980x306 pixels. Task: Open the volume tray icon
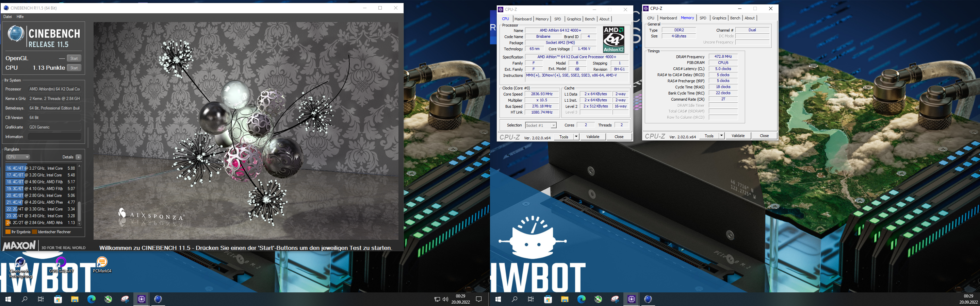pos(445,299)
